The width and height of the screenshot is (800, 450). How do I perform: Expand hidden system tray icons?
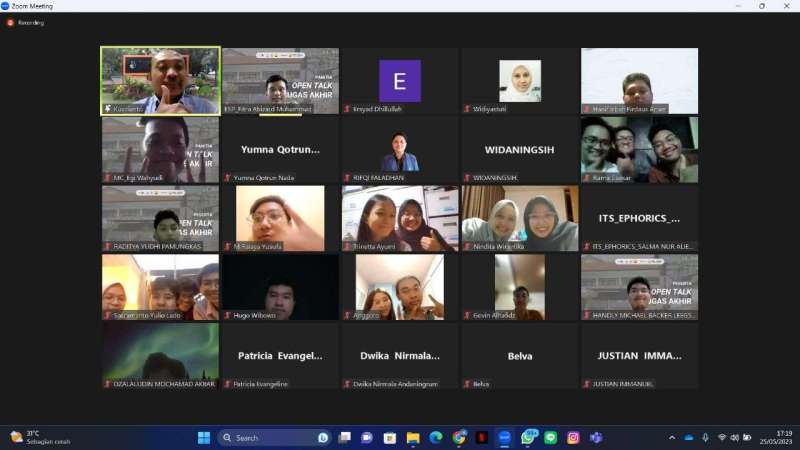coord(672,438)
